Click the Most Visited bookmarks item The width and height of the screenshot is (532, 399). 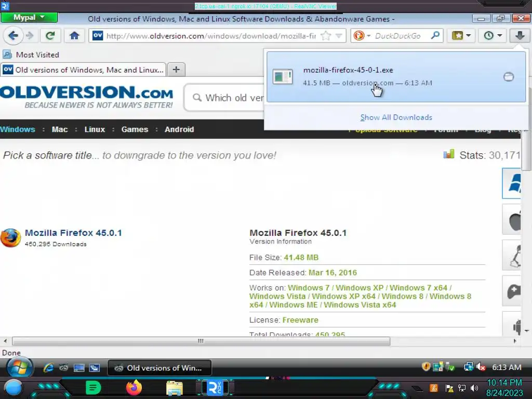(31, 55)
